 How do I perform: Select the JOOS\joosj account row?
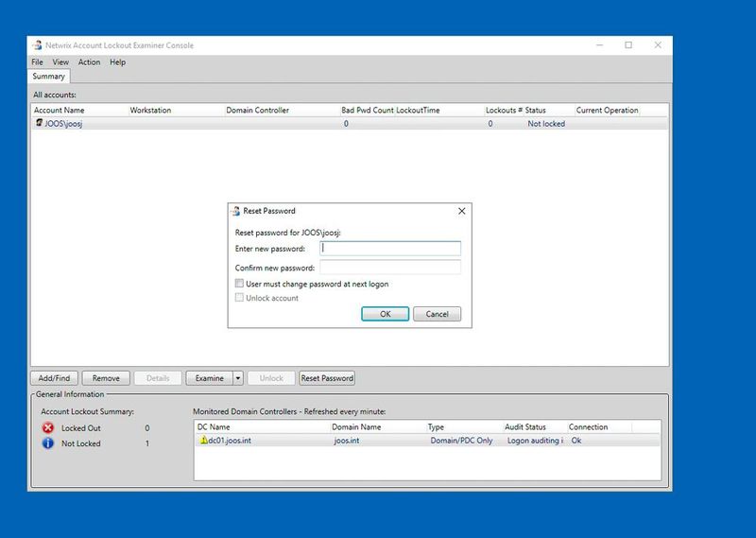coord(350,124)
